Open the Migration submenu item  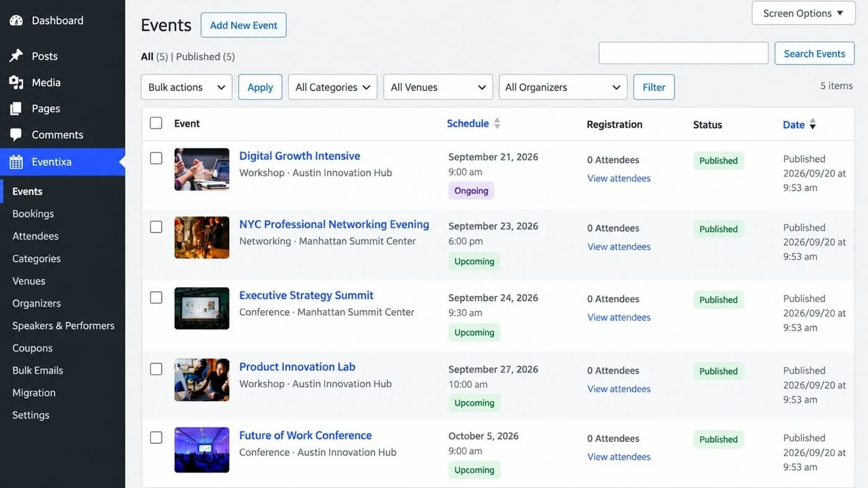(x=34, y=393)
